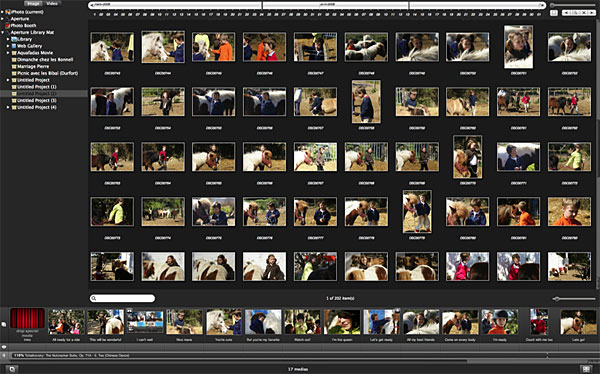Screen dimensions: 600x374
Task: Select the Marriage Pierre project
Action: (x=33, y=67)
